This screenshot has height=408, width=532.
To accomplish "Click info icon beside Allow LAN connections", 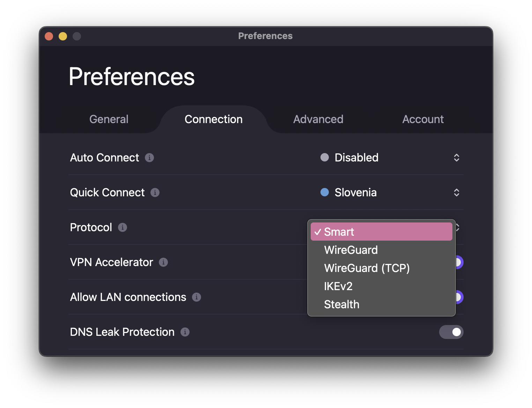I will click(197, 297).
